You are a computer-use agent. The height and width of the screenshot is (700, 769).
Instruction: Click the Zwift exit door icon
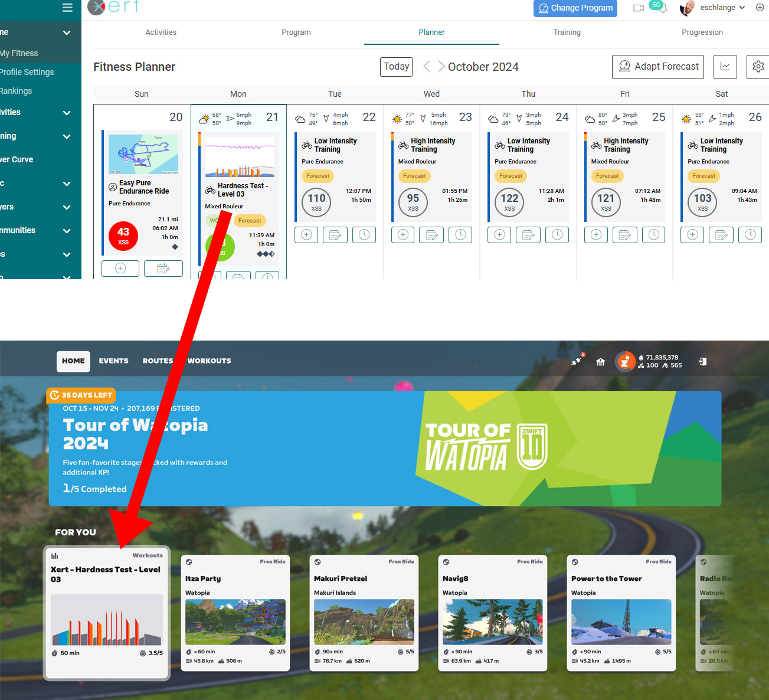pyautogui.click(x=702, y=362)
